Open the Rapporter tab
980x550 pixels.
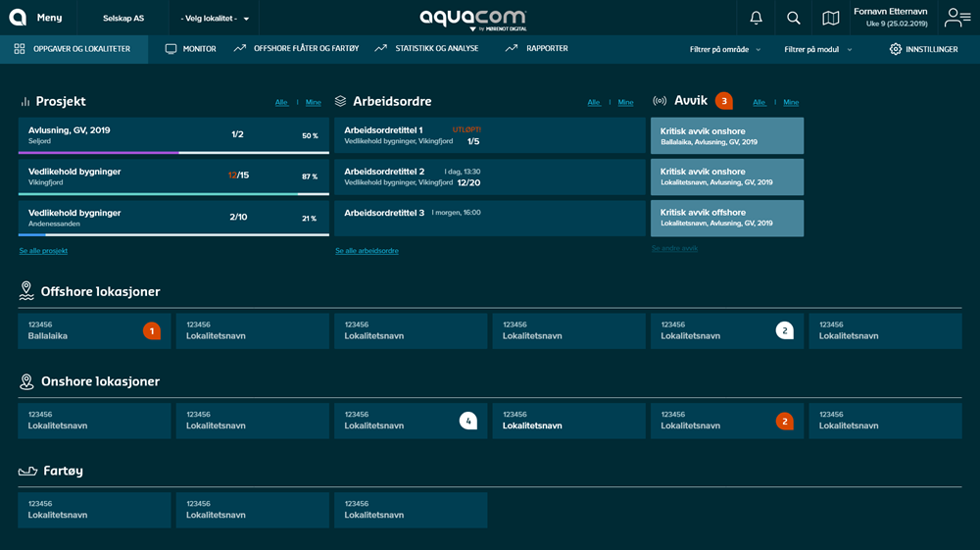[537, 48]
